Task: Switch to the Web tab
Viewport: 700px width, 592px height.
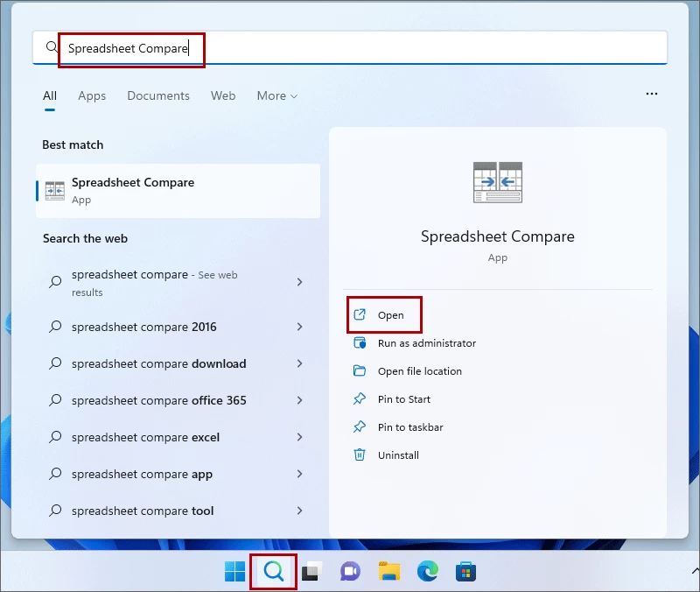Action: click(223, 95)
